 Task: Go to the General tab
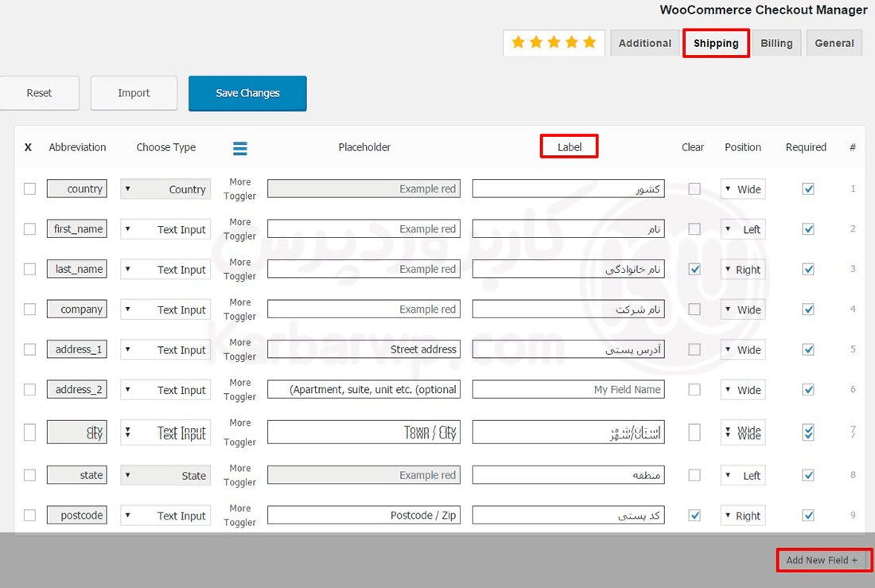tap(834, 43)
